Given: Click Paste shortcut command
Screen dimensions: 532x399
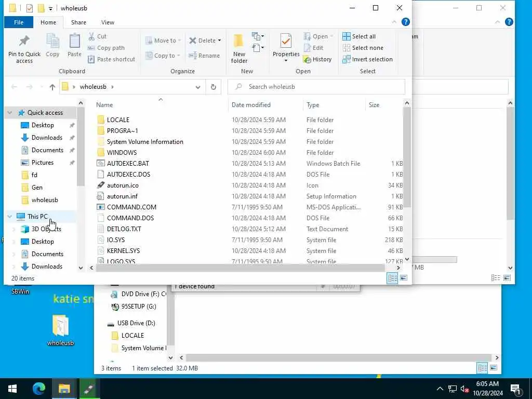Looking at the screenshot, I should [x=111, y=59].
